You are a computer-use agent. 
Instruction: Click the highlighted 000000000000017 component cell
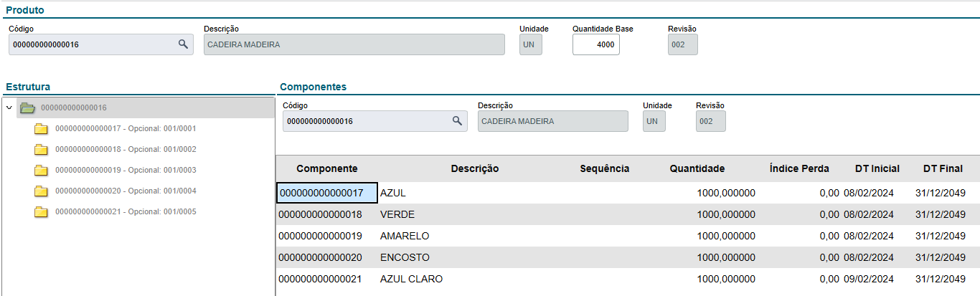pos(326,194)
